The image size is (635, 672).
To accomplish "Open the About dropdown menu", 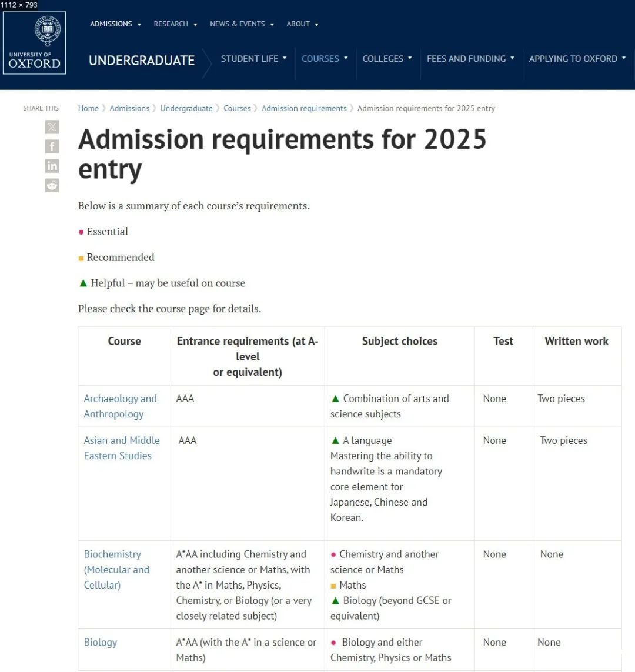I will coord(302,24).
